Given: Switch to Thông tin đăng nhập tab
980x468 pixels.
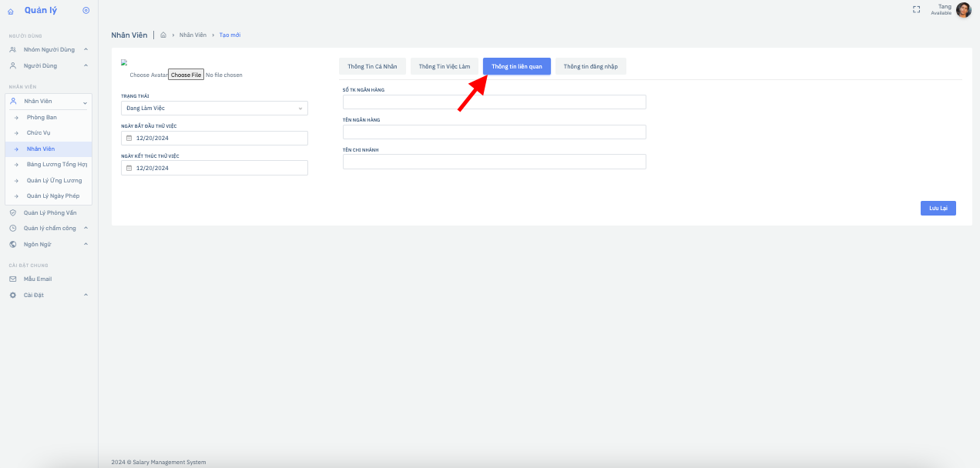Looking at the screenshot, I should point(590,66).
